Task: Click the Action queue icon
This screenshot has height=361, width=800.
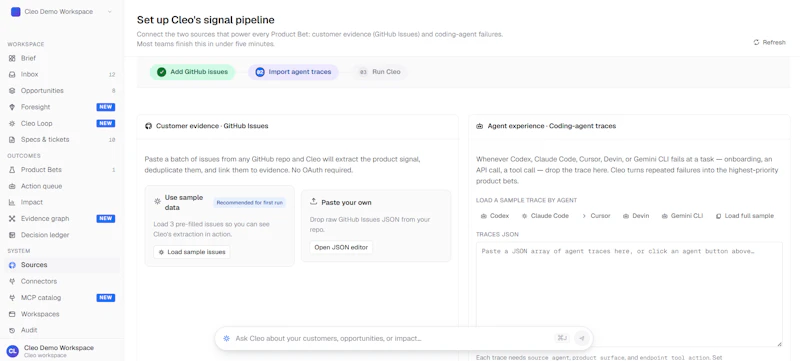Action: [x=12, y=186]
